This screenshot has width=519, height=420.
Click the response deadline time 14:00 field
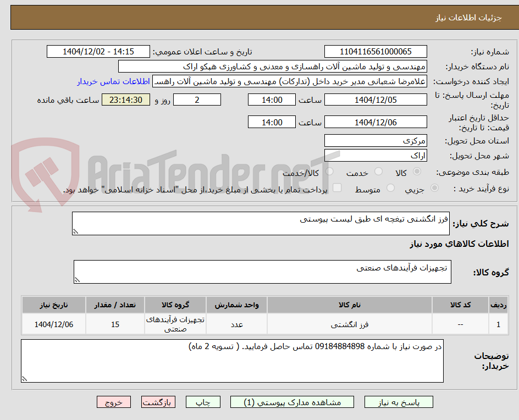pyautogui.click(x=272, y=100)
